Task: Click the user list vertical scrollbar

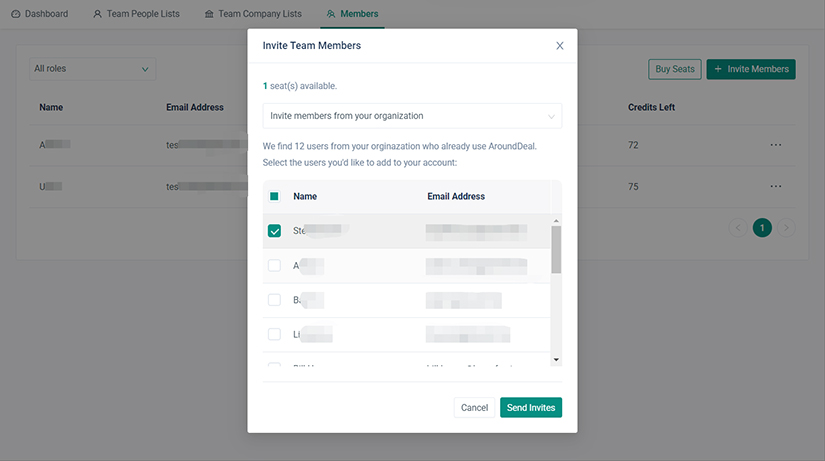Action: tap(556, 249)
